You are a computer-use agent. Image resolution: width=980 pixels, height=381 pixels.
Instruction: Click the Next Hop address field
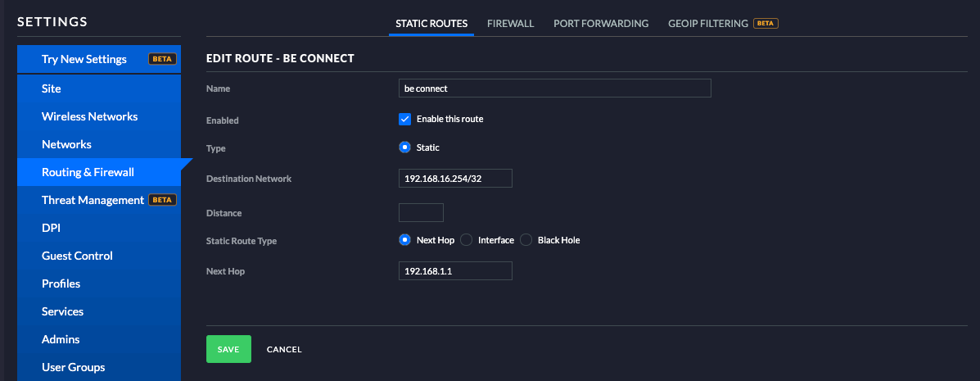(455, 270)
